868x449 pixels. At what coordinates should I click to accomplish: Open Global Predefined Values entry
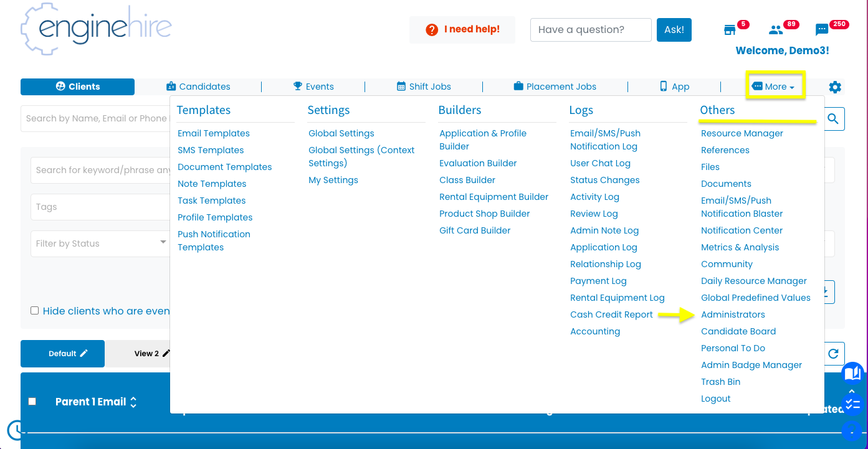click(756, 298)
